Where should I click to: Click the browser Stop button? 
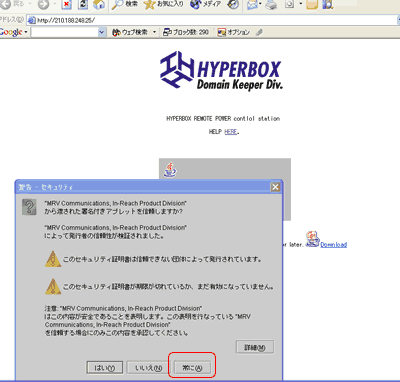coord(67,4)
